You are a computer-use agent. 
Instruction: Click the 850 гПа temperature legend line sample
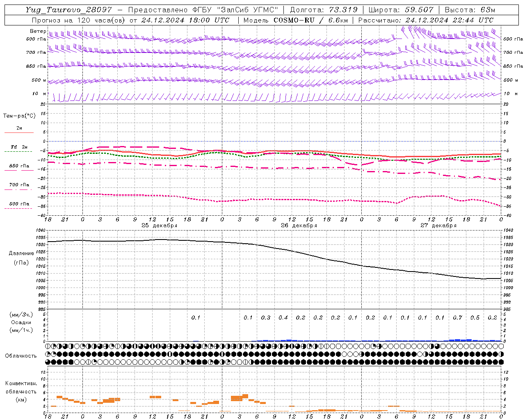coord(19,170)
